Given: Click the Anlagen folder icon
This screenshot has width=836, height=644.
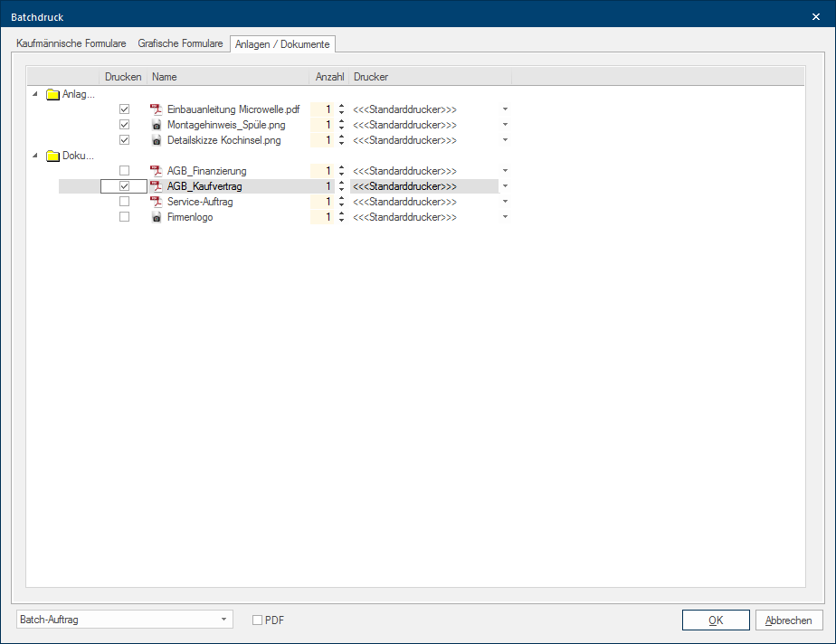Looking at the screenshot, I should click(52, 94).
